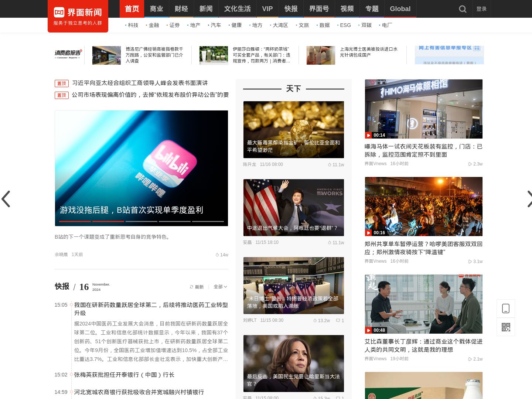The height and width of the screenshot is (399, 532).
Task: Open 张梅英获批担任开泰银行 headline
Action: 124,375
